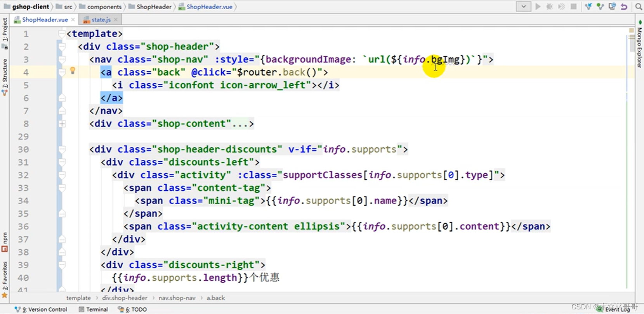
Task: Close the state.js tab
Action: pyautogui.click(x=116, y=20)
